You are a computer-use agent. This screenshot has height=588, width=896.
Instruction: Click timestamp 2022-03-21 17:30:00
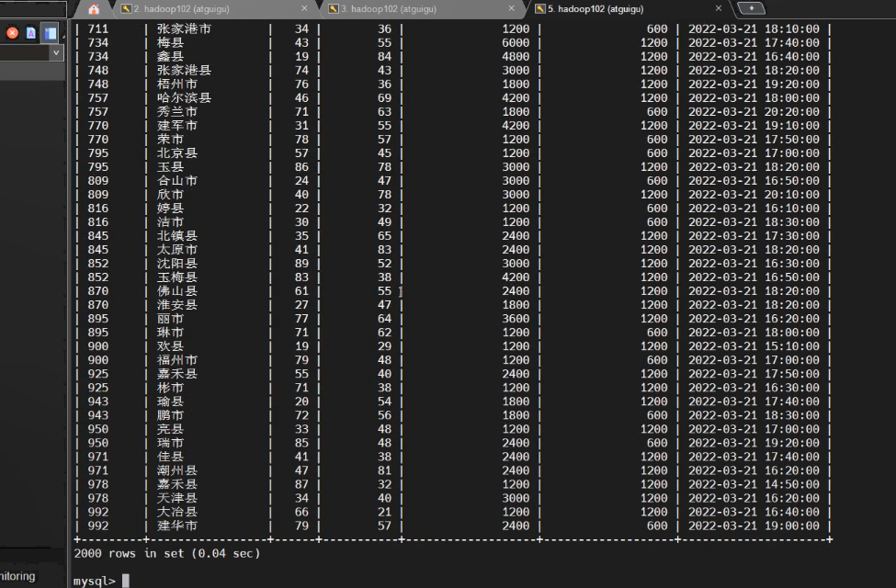coord(754,235)
